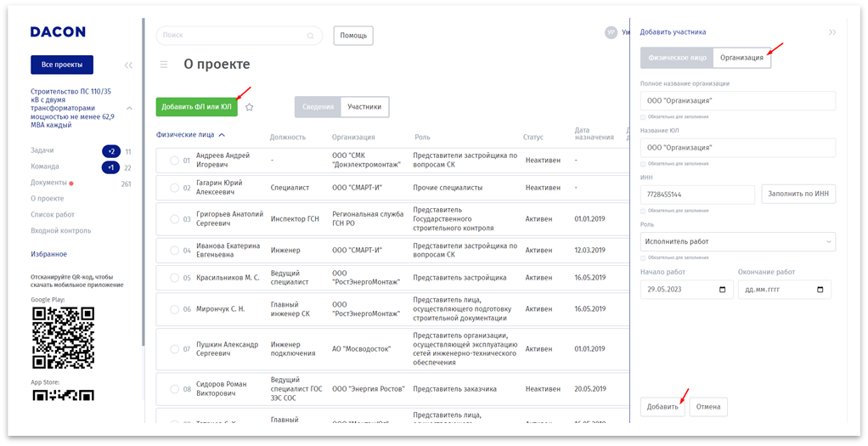Click the favorite star icon

click(x=250, y=107)
